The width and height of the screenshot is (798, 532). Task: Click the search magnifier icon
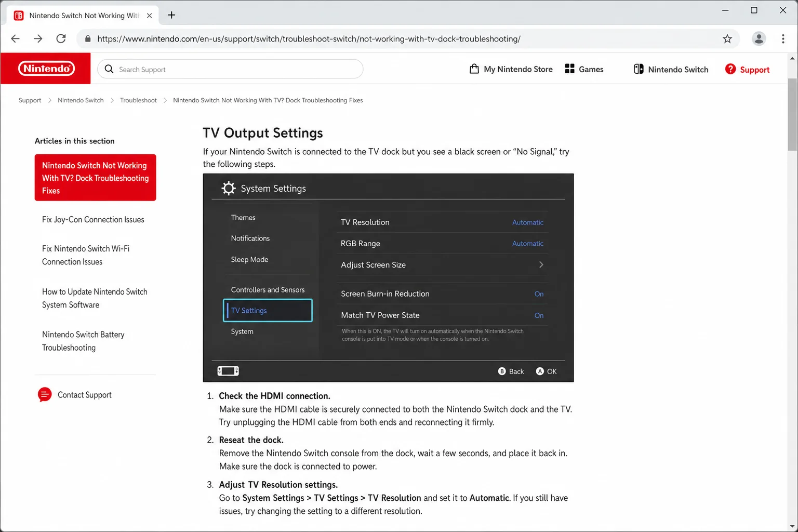(109, 69)
